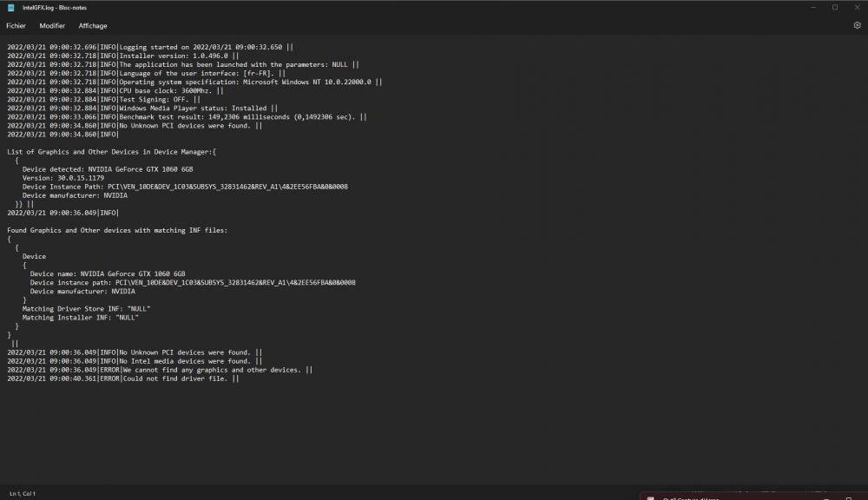The height and width of the screenshot is (500, 868).
Task: Click the 'Installer version: 1.0.496.0' line
Action: tap(174, 56)
